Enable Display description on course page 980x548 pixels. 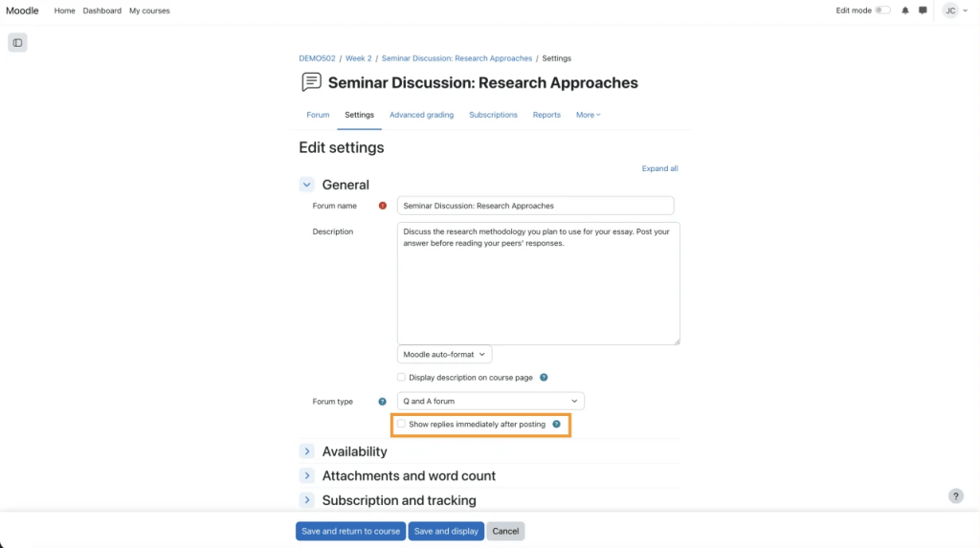click(x=402, y=378)
